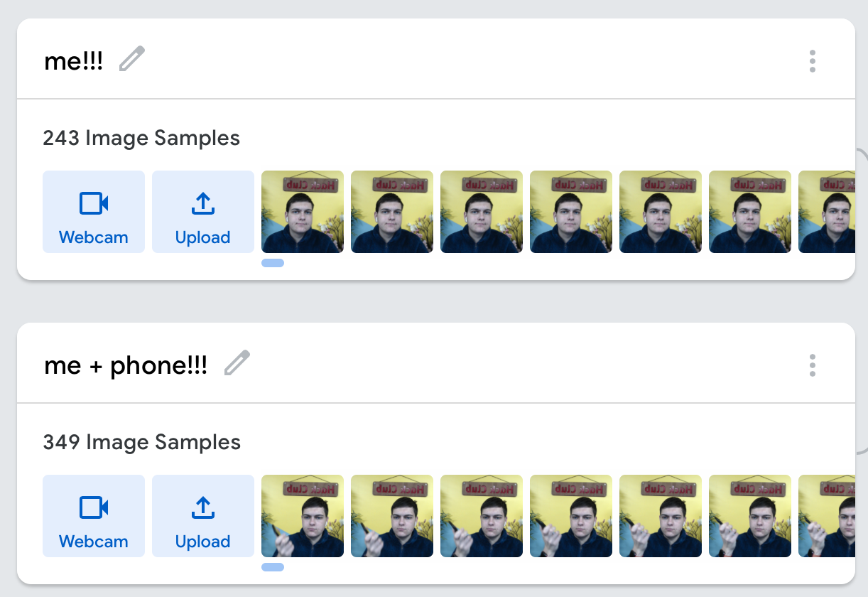Screen dimensions: 868x597
Task: Click the samples scrollbar under "me!!!" images
Action: click(x=273, y=263)
